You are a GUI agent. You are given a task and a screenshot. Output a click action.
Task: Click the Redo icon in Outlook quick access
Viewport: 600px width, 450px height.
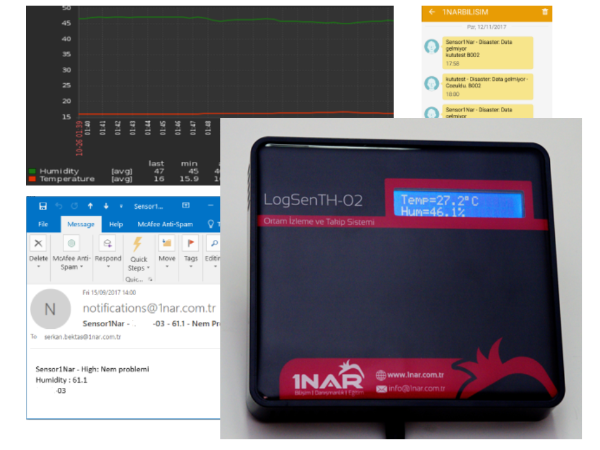(x=74, y=206)
